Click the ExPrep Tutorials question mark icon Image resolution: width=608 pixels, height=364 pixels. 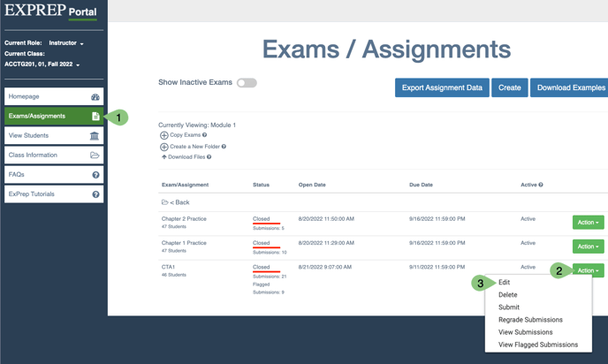(95, 194)
